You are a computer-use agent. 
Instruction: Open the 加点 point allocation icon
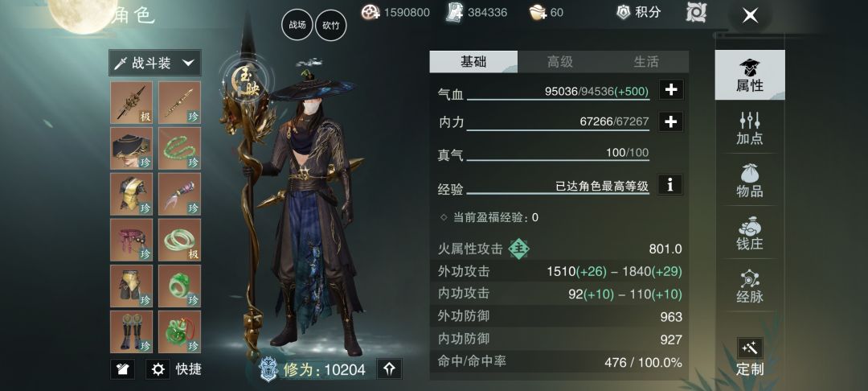(750, 128)
